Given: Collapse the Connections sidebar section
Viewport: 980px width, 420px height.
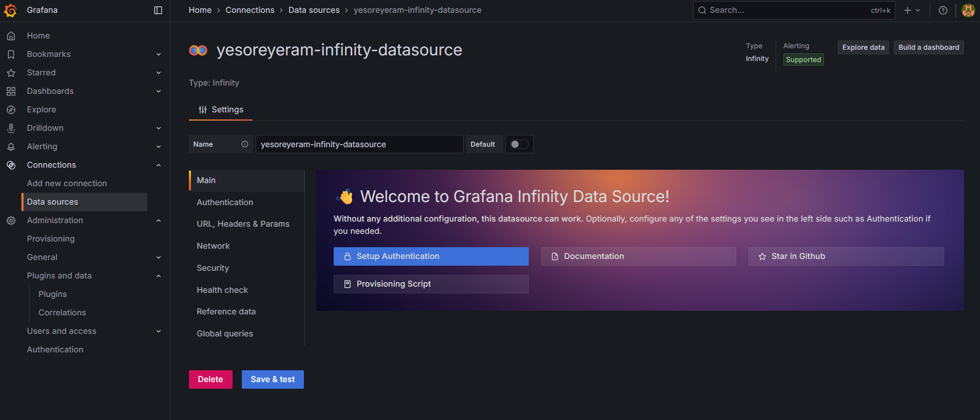Looking at the screenshot, I should 159,165.
